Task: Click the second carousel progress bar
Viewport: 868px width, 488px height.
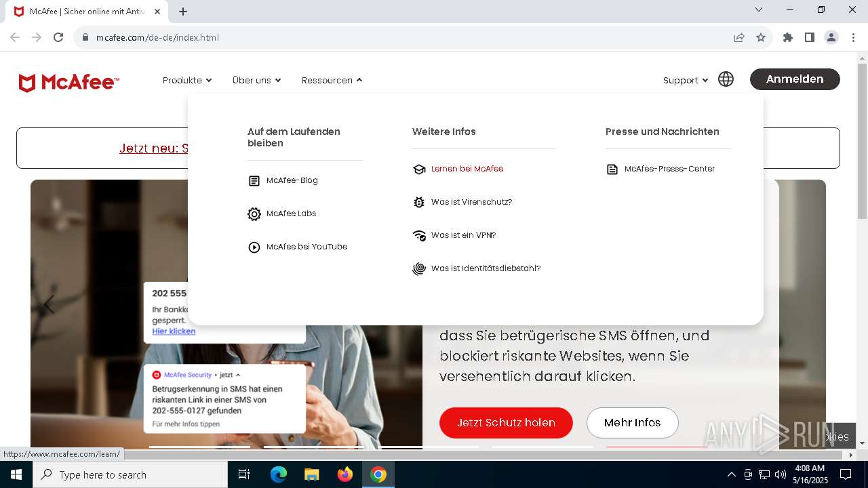Action: pyautogui.click(x=313, y=447)
